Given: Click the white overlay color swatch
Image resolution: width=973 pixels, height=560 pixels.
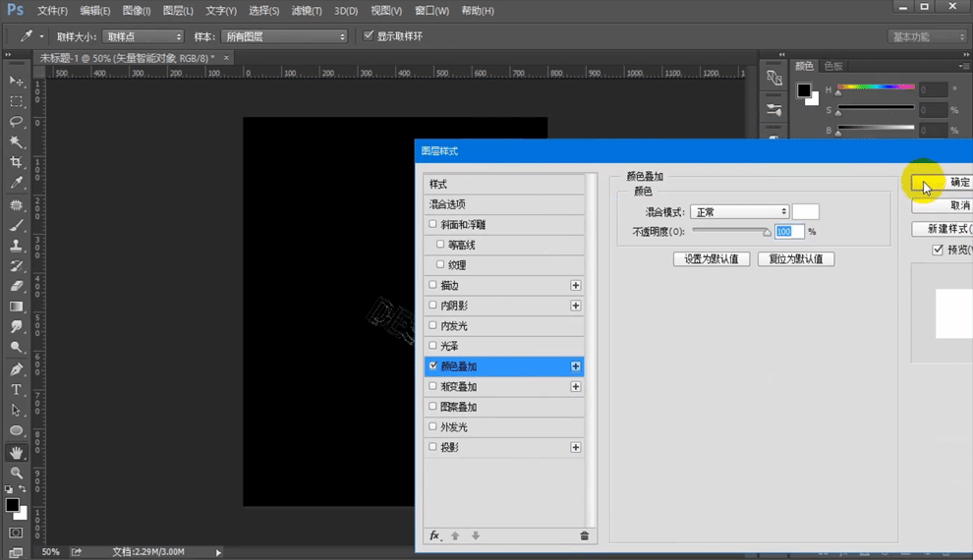Looking at the screenshot, I should pyautogui.click(x=806, y=212).
